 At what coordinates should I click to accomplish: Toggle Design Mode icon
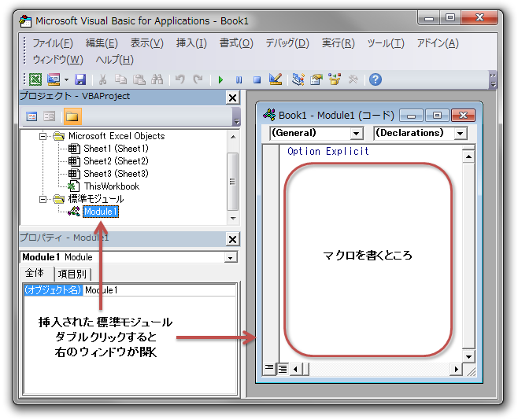pos(276,79)
